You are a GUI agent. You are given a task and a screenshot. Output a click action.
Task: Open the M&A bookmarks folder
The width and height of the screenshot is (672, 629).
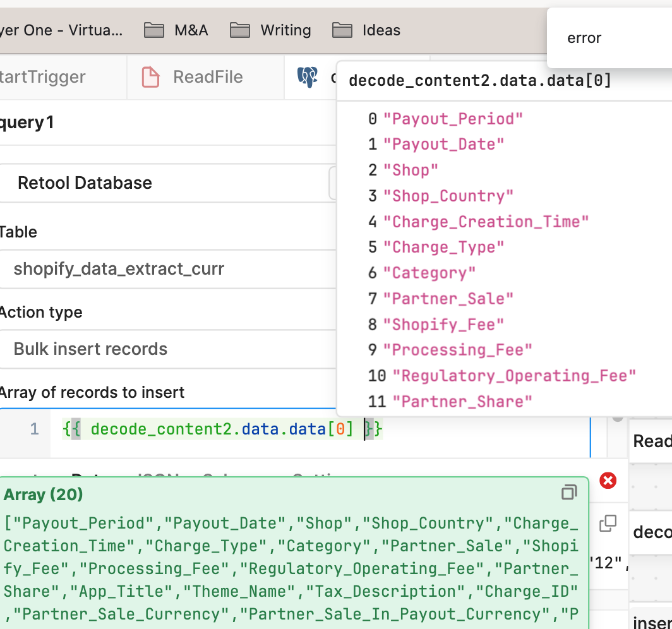[x=176, y=30]
